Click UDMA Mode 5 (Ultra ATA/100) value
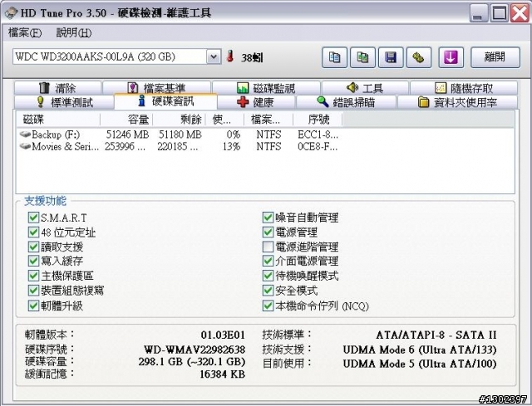 (x=420, y=364)
